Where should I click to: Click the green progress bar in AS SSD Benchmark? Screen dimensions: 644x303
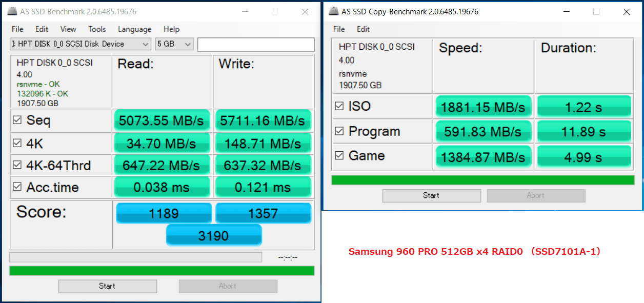click(162, 271)
